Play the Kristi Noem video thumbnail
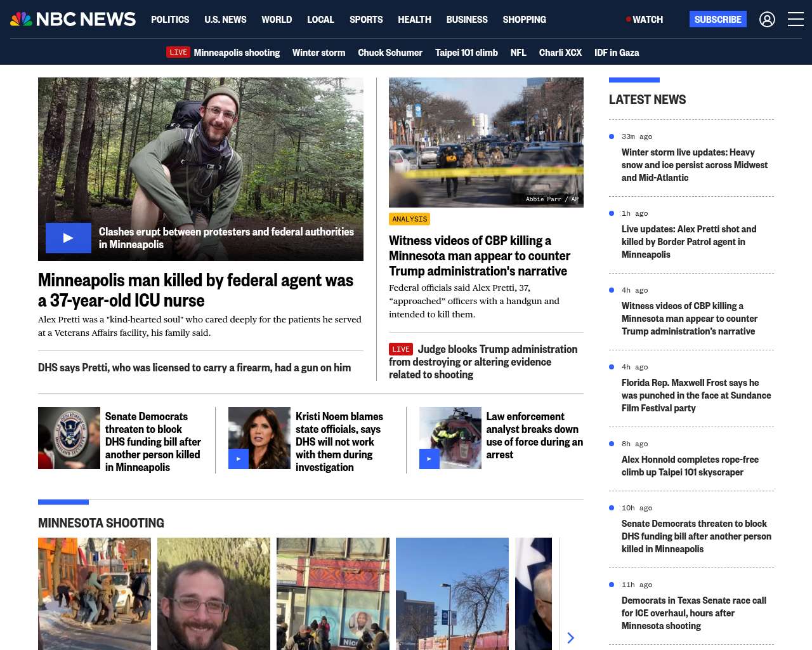This screenshot has width=812, height=650. 239,459
